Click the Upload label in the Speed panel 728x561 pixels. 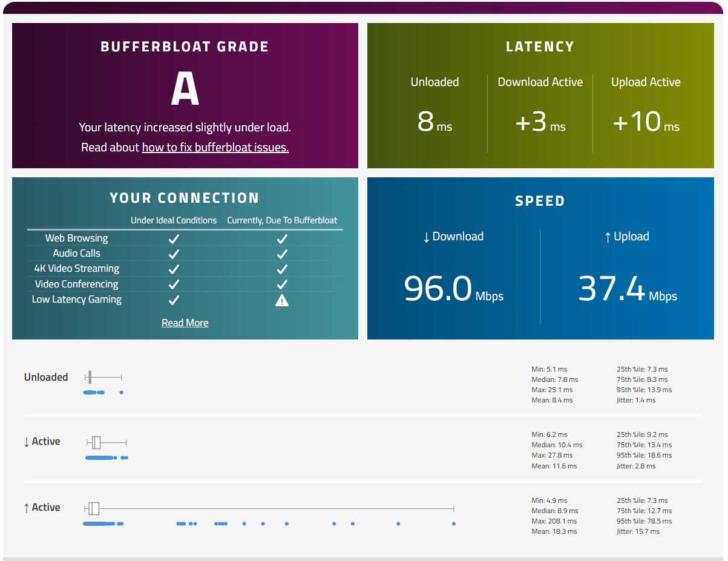click(x=626, y=237)
